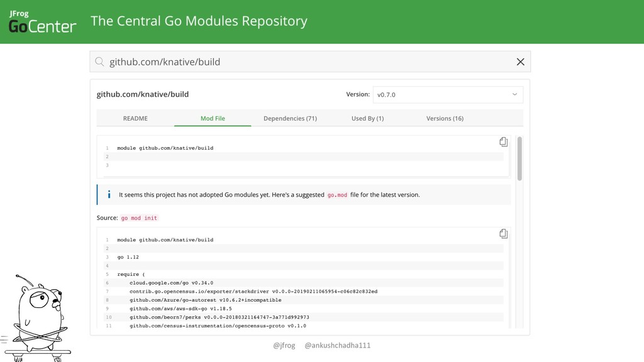The width and height of the screenshot is (644, 362).
Task: Open the Dependencies (71) tab
Action: (290, 118)
